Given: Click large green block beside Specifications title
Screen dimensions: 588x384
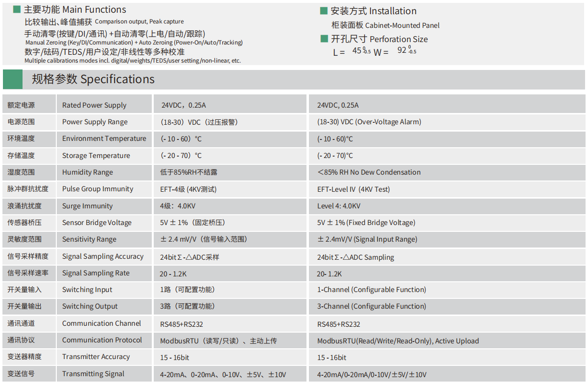Looking at the screenshot, I should [13, 79].
